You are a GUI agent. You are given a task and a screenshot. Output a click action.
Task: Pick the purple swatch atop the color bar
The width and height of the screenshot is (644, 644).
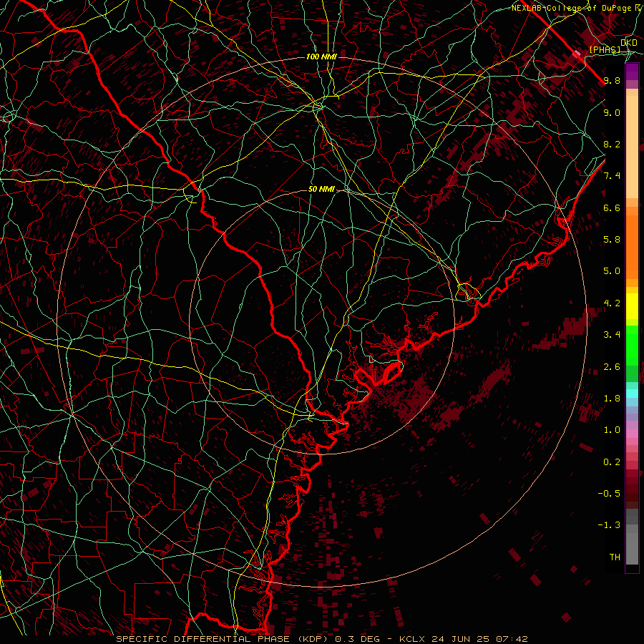pyautogui.click(x=632, y=72)
